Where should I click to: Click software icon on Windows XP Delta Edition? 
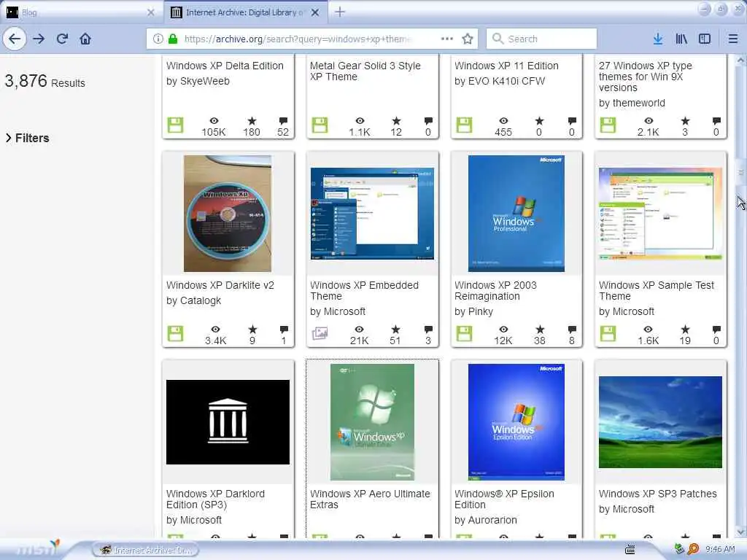175,125
